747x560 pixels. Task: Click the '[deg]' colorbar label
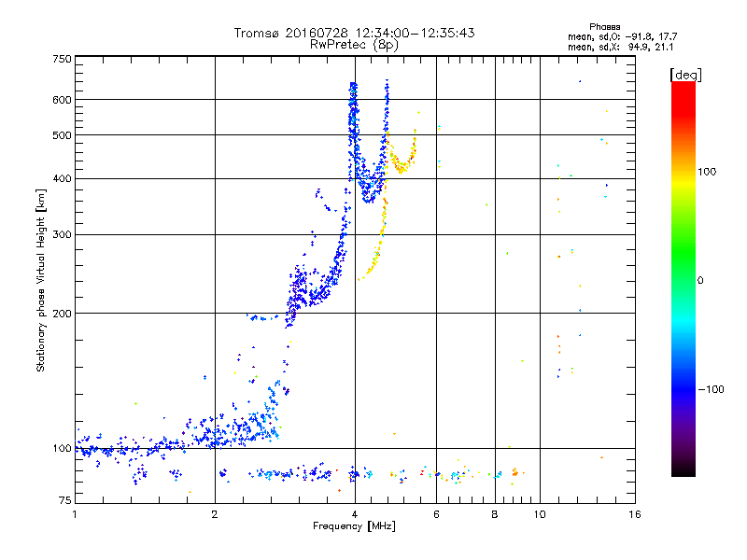coord(685,75)
